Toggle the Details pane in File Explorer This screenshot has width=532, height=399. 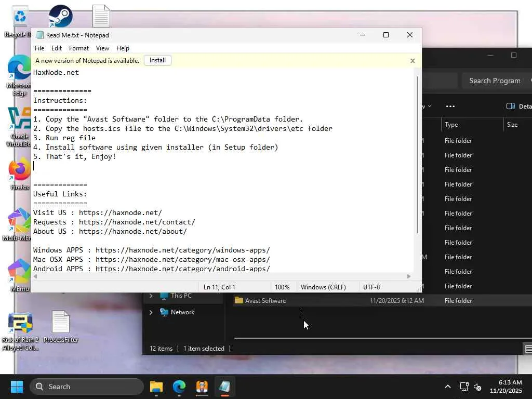[519, 106]
